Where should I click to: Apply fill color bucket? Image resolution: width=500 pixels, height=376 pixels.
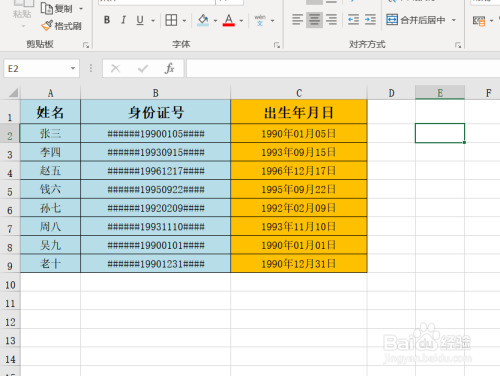tap(203, 20)
